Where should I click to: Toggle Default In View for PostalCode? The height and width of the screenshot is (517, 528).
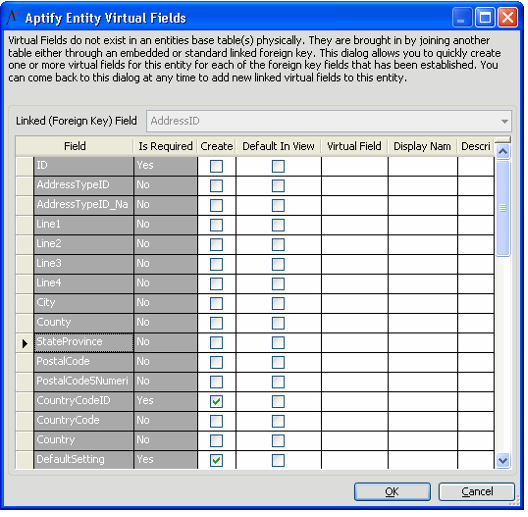278,362
